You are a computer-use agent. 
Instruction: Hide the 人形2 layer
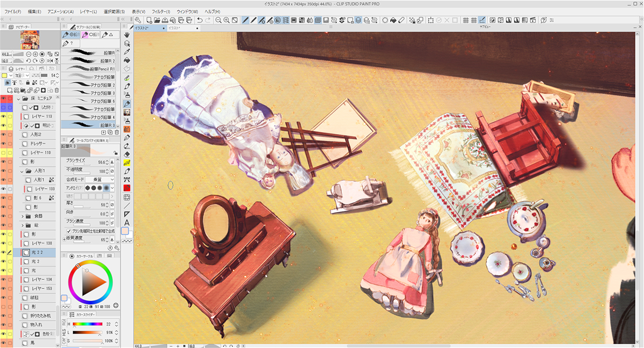point(4,135)
